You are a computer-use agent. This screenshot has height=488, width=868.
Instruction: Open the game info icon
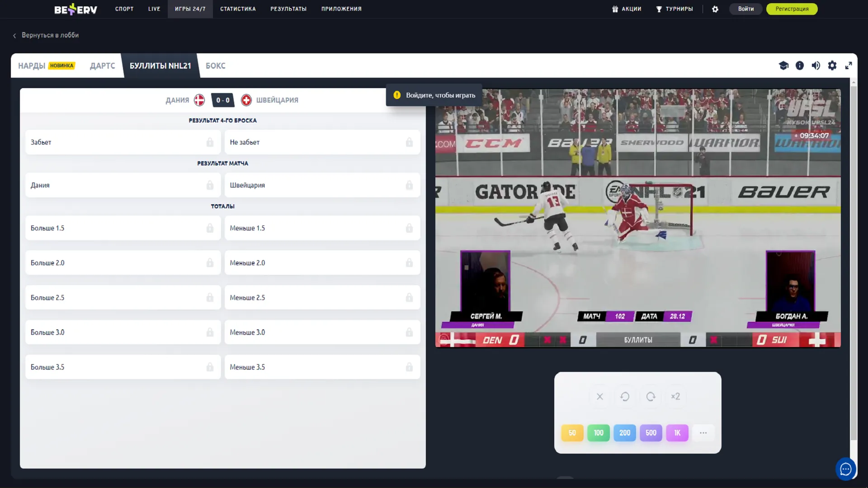tap(800, 66)
